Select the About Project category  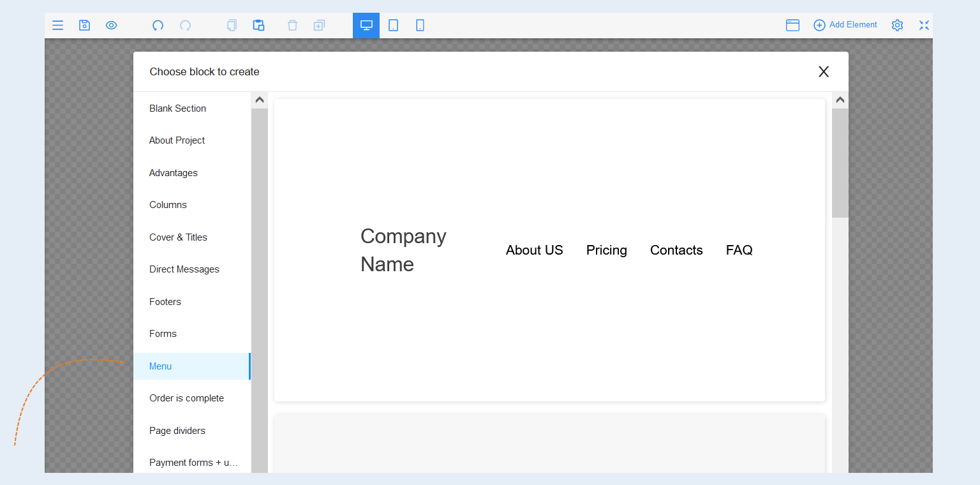192,140
